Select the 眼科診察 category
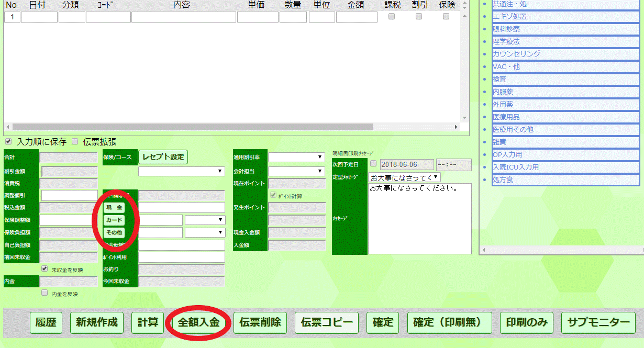This screenshot has width=644, height=348. [x=566, y=29]
